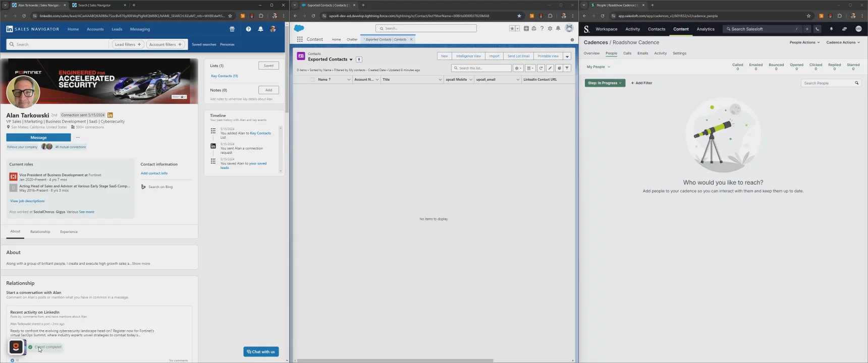Viewport: 868px width, 363px height.
Task: Tick the select-all checkbox in Contacts header
Action: coord(312,80)
